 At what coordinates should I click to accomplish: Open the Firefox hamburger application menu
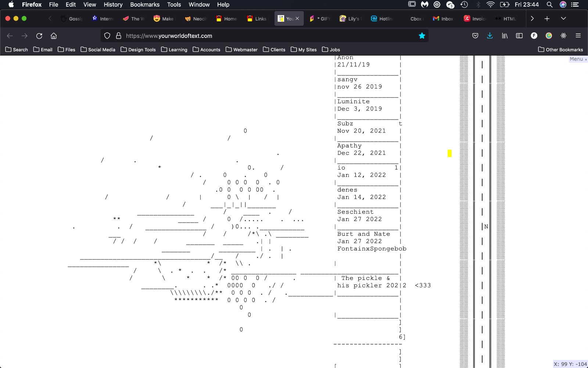pos(578,36)
